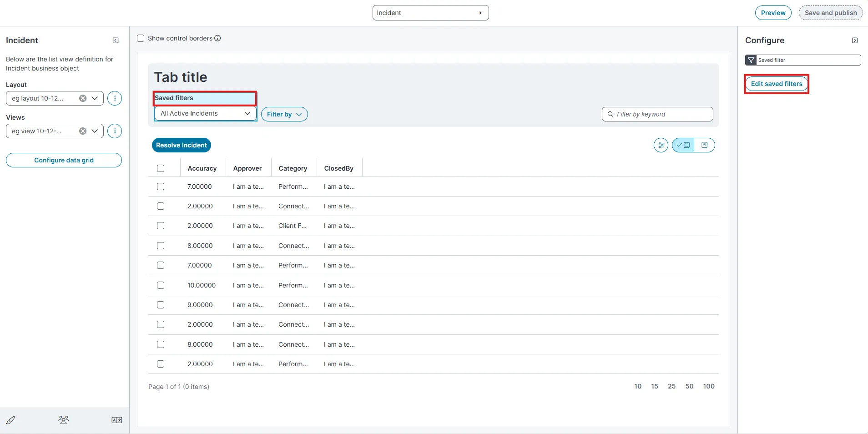Check the row with Accuracy 9.00000
Image resolution: width=868 pixels, height=434 pixels.
coord(161,305)
